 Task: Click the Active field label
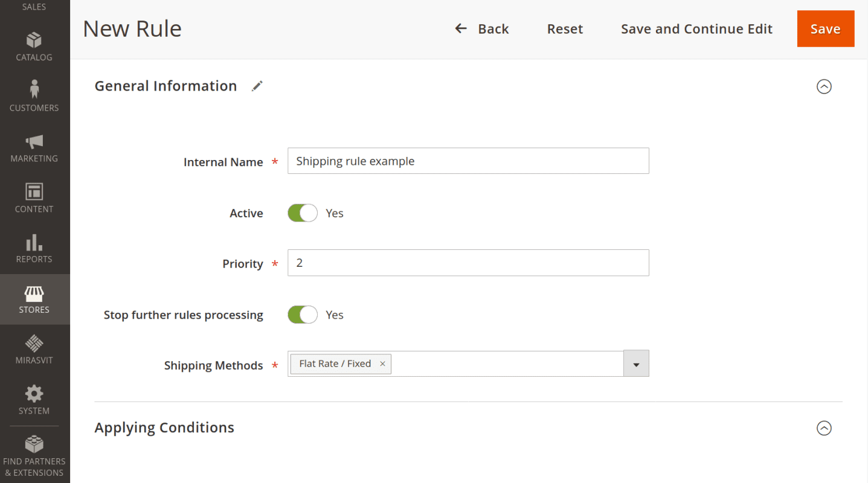pyautogui.click(x=246, y=213)
